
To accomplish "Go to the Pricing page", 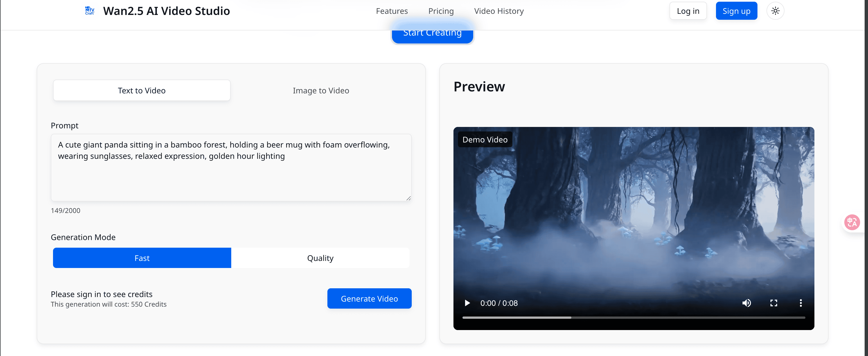I will pos(441,11).
